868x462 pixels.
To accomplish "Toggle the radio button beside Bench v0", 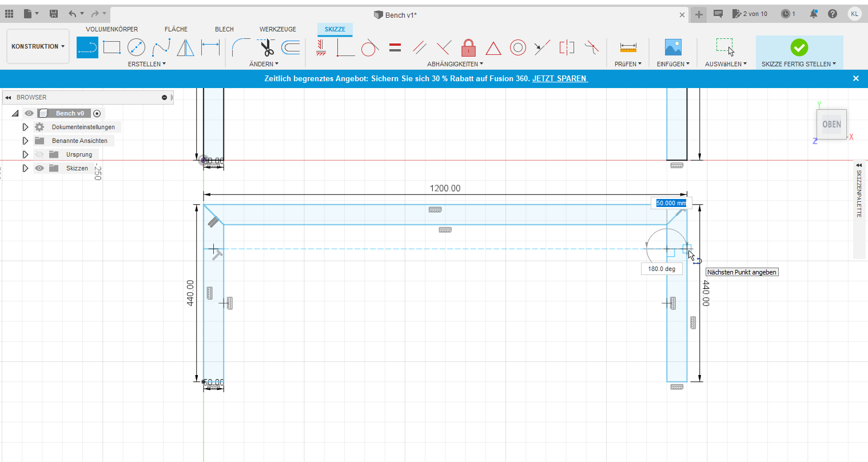I will tap(97, 113).
